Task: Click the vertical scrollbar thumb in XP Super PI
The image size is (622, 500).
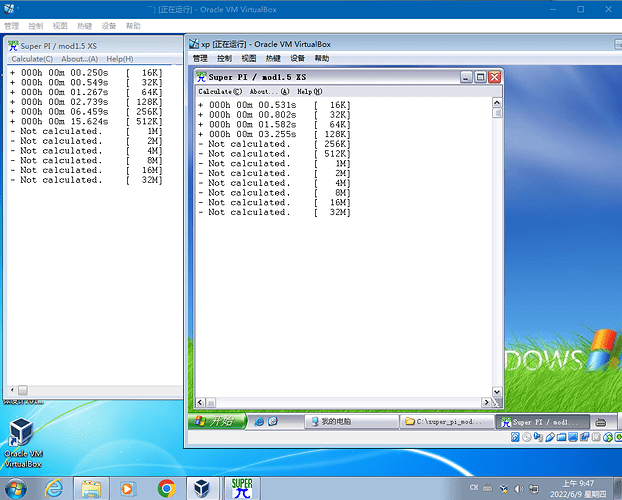Action: point(497,113)
